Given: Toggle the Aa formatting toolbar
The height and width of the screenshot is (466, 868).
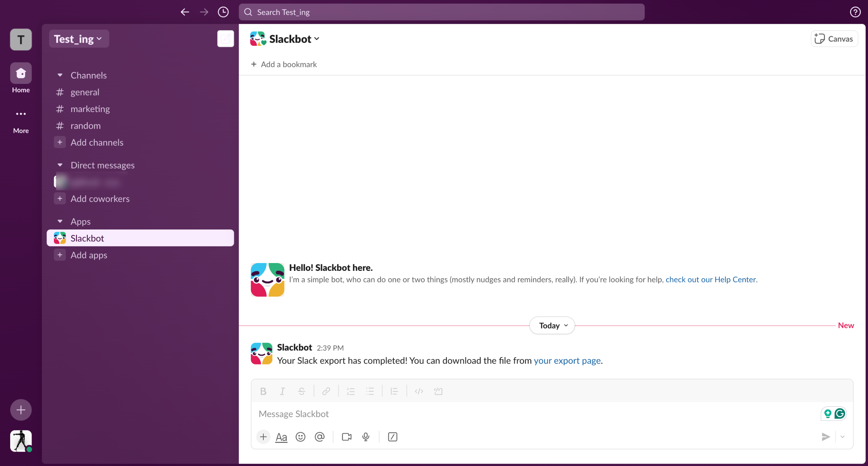Looking at the screenshot, I should 281,437.
